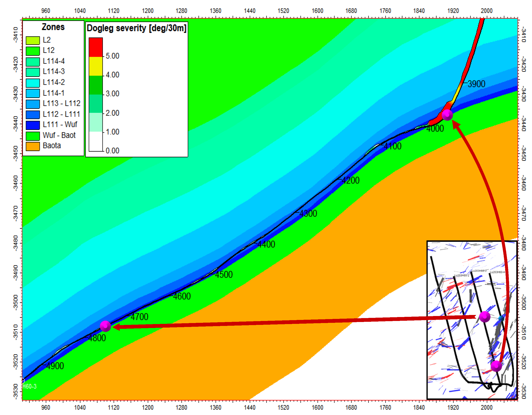Screen dimensions: 532x415
Task: Click the Zones legend title
Action: point(53,27)
